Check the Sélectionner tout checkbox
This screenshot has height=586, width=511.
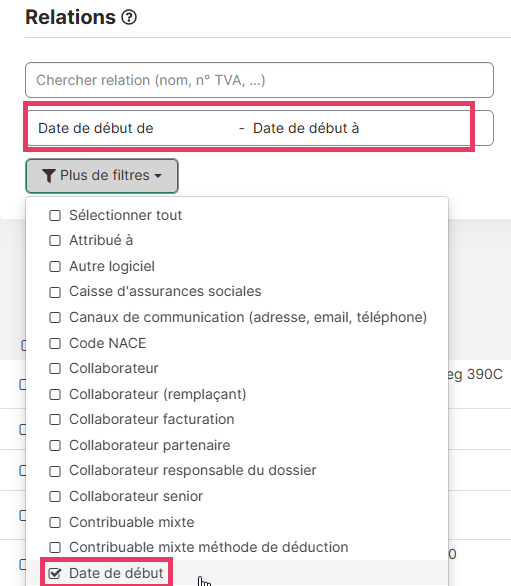tap(55, 215)
